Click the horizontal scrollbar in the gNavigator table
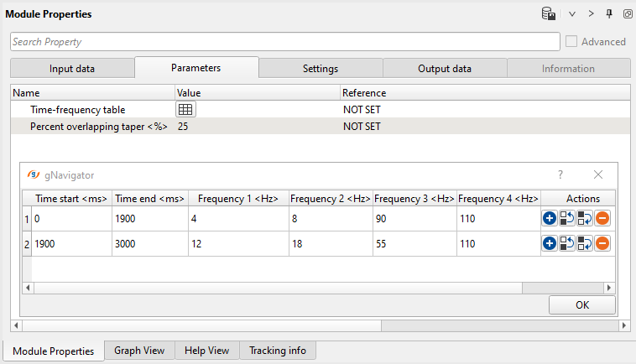This screenshot has width=636, height=364. (277, 287)
